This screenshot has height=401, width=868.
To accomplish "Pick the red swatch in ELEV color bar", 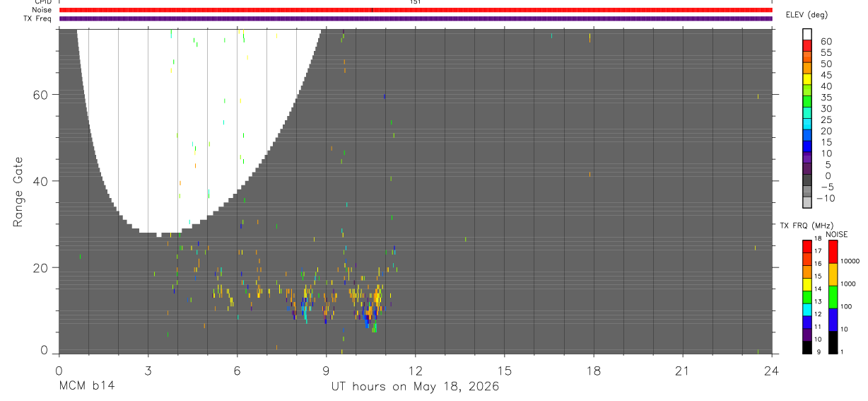I will (x=807, y=46).
